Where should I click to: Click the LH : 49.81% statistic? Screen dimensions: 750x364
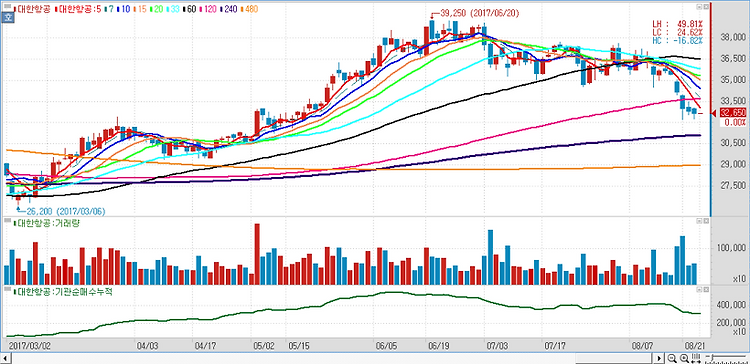(677, 23)
